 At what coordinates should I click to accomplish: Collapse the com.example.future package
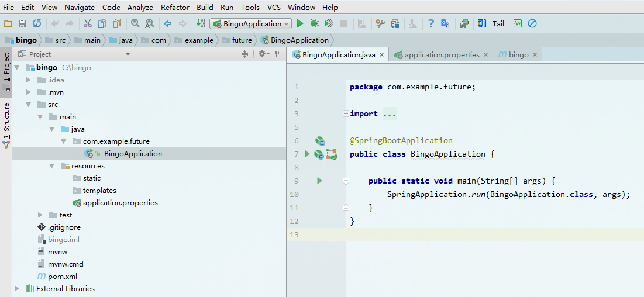tap(63, 141)
